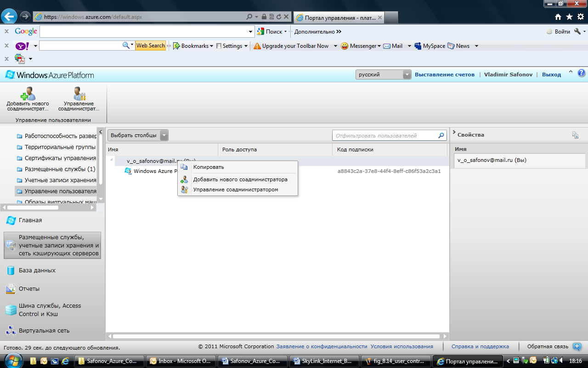This screenshot has width=588, height=368.
Task: Click the browser Back arrow button
Action: click(9, 17)
